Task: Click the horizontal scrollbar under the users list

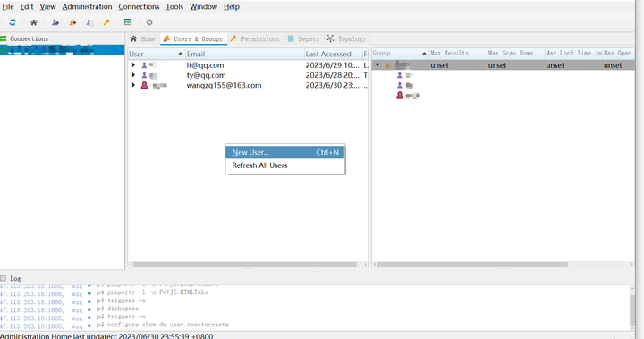Action: point(245,265)
